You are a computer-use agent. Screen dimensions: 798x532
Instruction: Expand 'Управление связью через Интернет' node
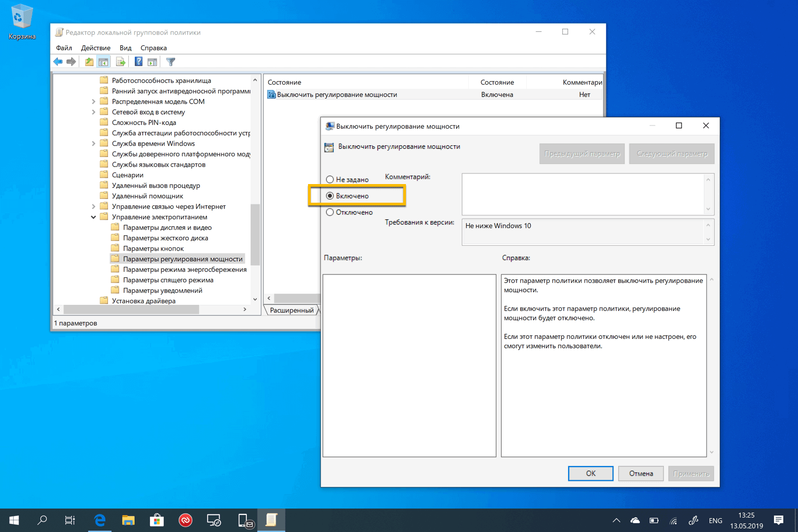(x=94, y=206)
